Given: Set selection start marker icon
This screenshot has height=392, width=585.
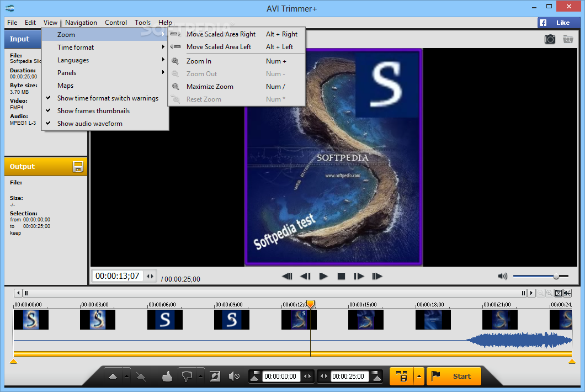Looking at the screenshot, I should (x=254, y=377).
